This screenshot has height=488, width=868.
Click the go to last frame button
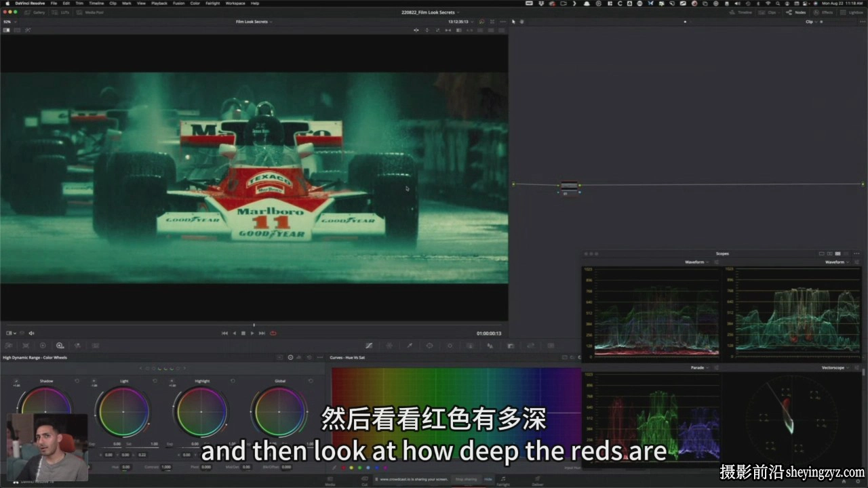[262, 333]
